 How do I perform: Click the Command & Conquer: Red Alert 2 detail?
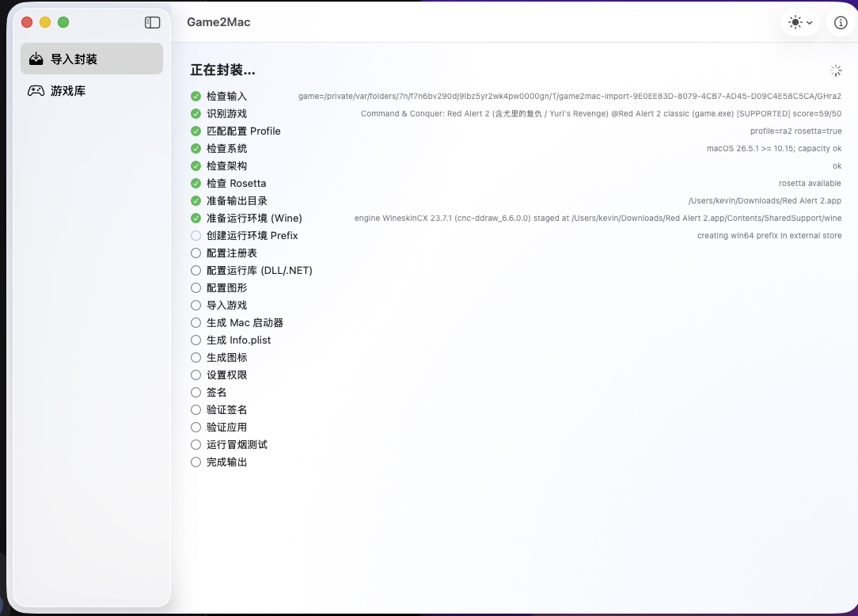(x=601, y=114)
